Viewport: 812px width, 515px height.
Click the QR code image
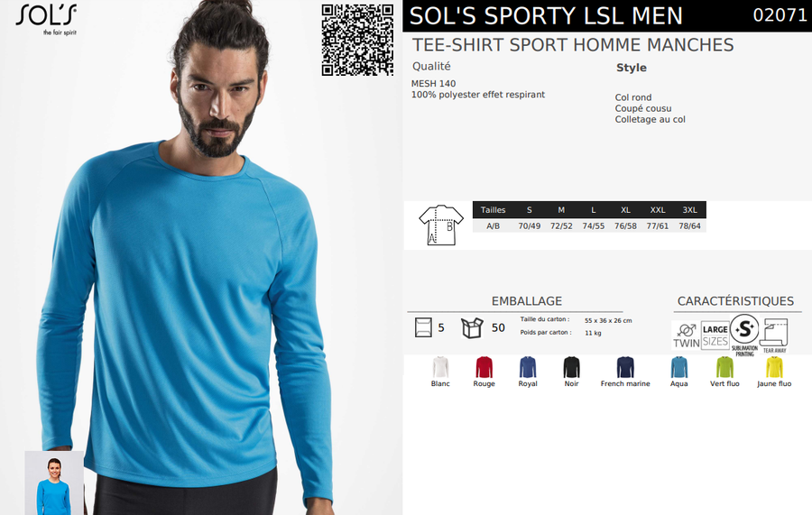[x=357, y=40]
